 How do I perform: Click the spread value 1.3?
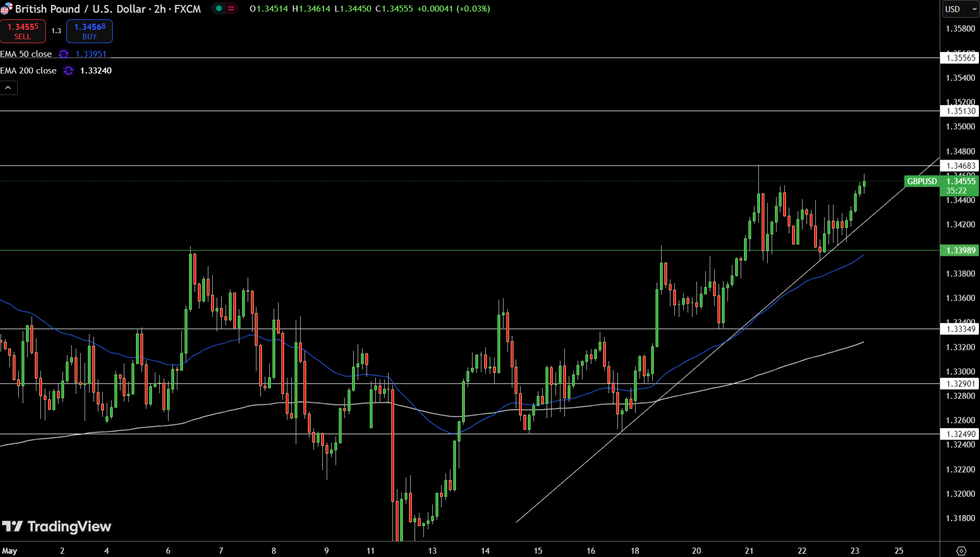coord(56,31)
